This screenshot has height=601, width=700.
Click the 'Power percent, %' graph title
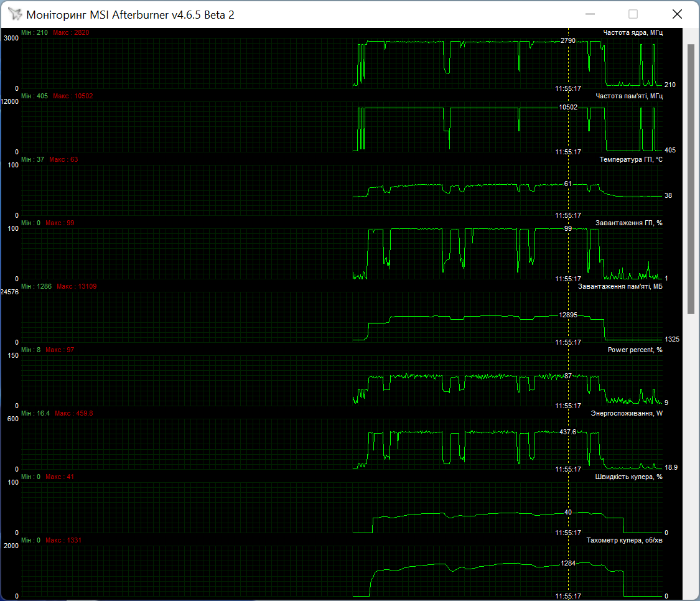point(635,350)
